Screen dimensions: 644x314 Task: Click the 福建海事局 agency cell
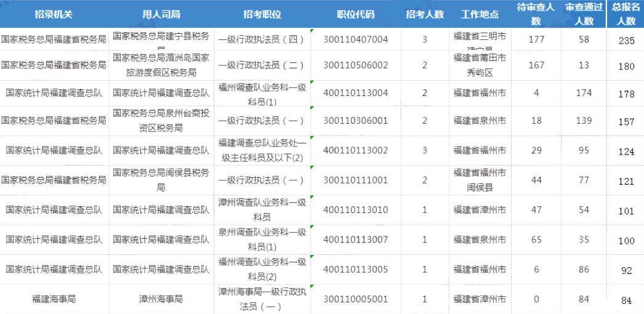(54, 299)
